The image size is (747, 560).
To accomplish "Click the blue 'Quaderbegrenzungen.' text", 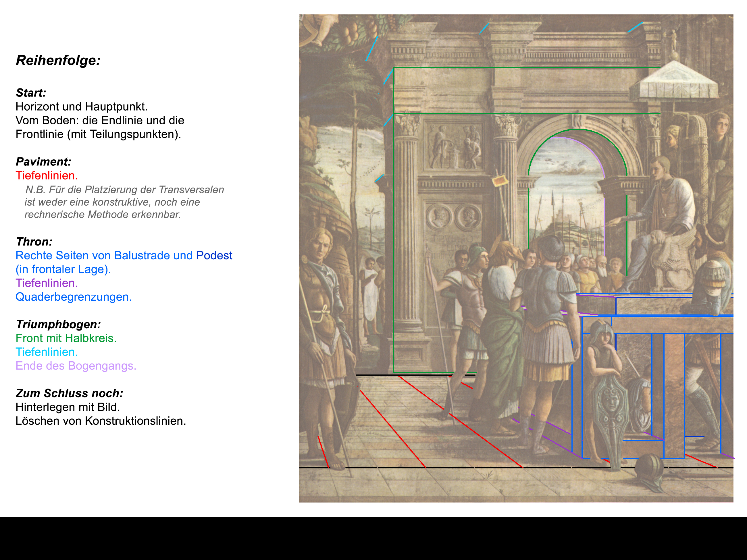I will [74, 297].
